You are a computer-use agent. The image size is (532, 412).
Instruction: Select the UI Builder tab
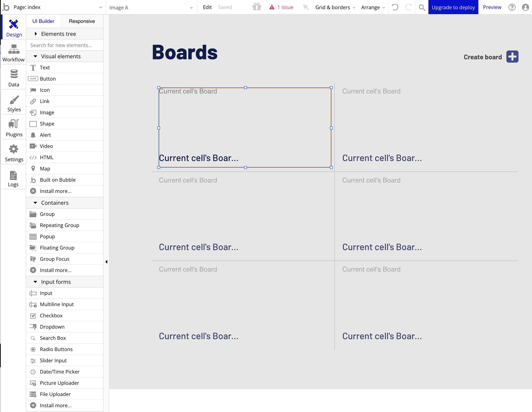click(x=43, y=21)
